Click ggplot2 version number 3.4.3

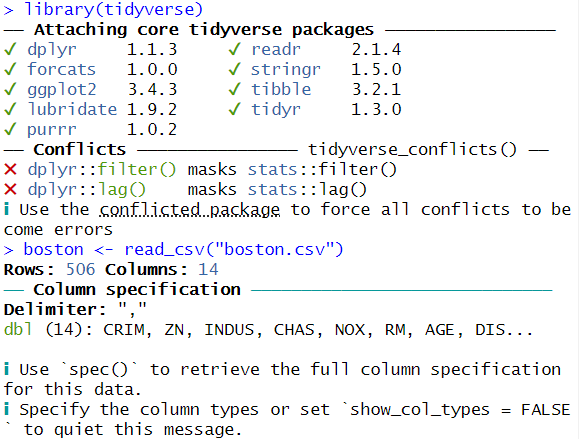[152, 89]
